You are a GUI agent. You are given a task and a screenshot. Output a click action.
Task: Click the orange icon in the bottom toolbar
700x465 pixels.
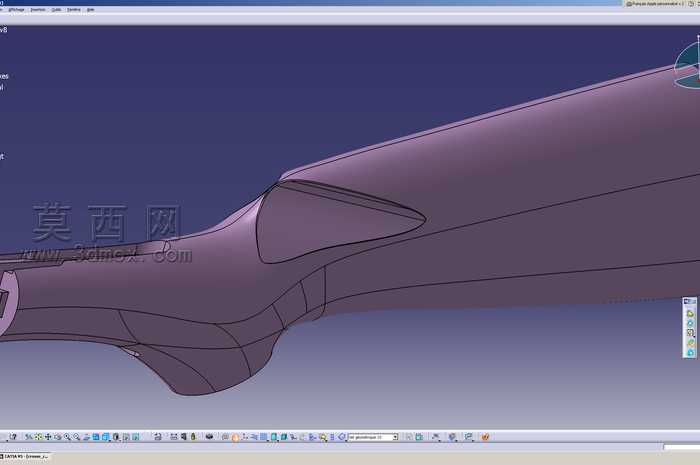tap(235, 437)
